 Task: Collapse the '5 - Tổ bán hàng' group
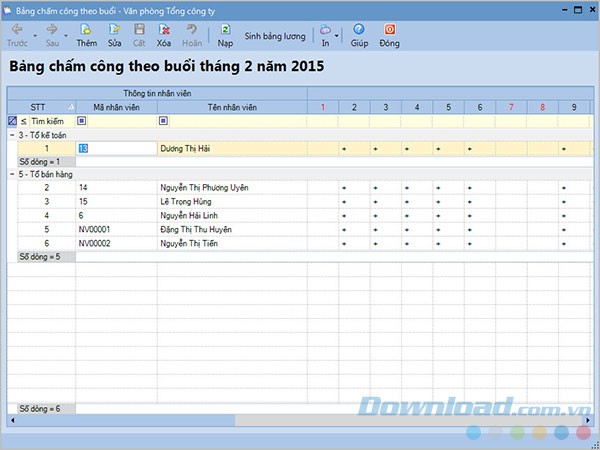(12, 174)
